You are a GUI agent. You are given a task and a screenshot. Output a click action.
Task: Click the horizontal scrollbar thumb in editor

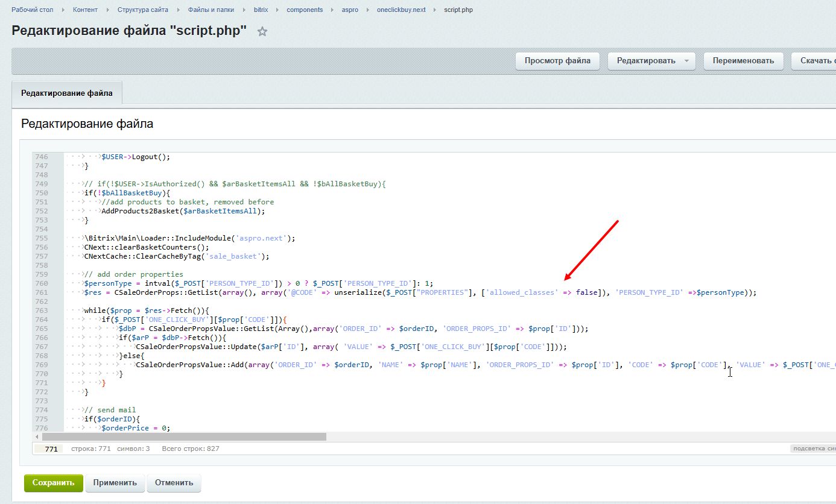coord(184,436)
